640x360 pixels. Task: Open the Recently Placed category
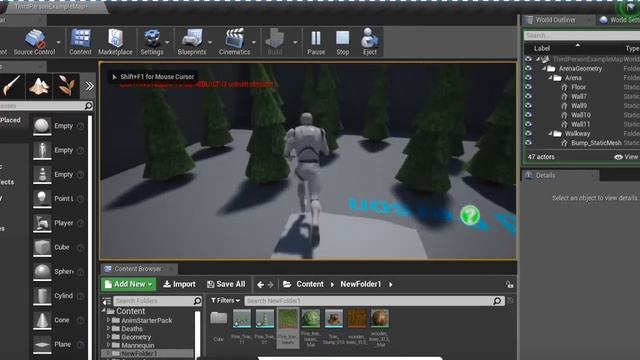point(10,120)
